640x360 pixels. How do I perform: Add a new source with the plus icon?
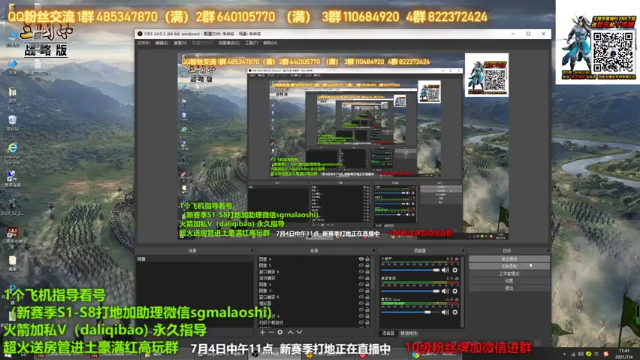(262, 332)
